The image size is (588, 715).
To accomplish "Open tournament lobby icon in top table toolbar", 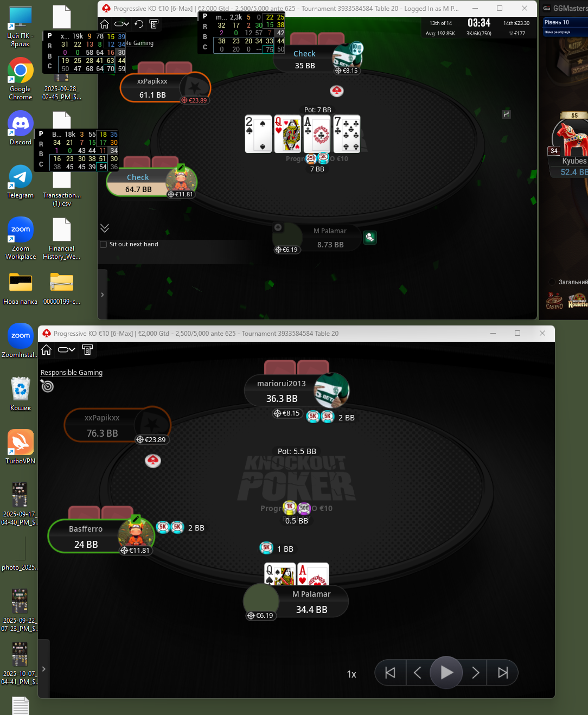I will [x=154, y=24].
